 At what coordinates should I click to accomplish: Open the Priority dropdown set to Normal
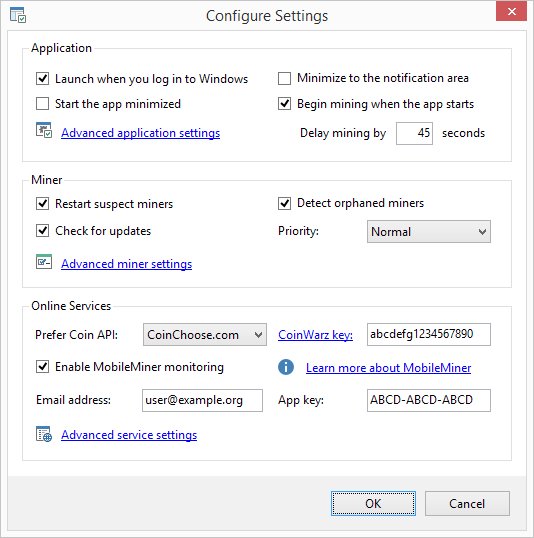coord(429,232)
